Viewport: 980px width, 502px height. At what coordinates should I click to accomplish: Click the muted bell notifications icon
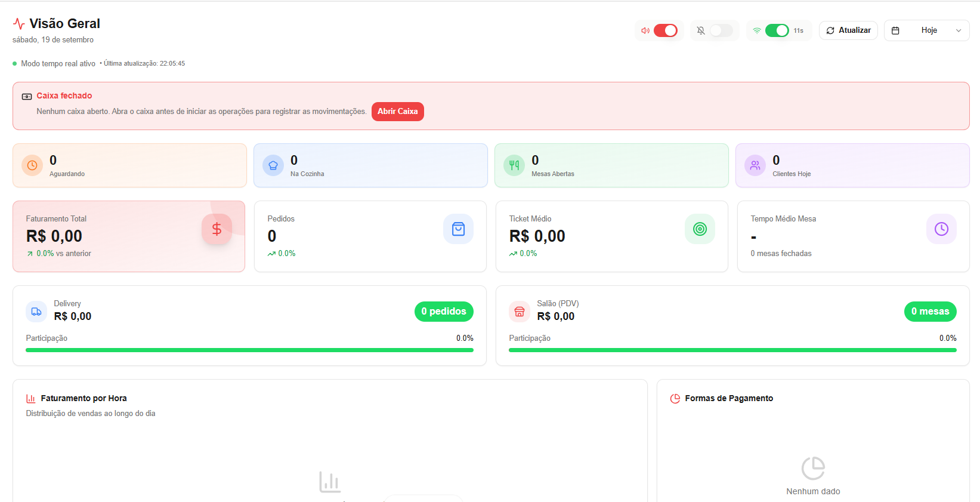tap(701, 30)
